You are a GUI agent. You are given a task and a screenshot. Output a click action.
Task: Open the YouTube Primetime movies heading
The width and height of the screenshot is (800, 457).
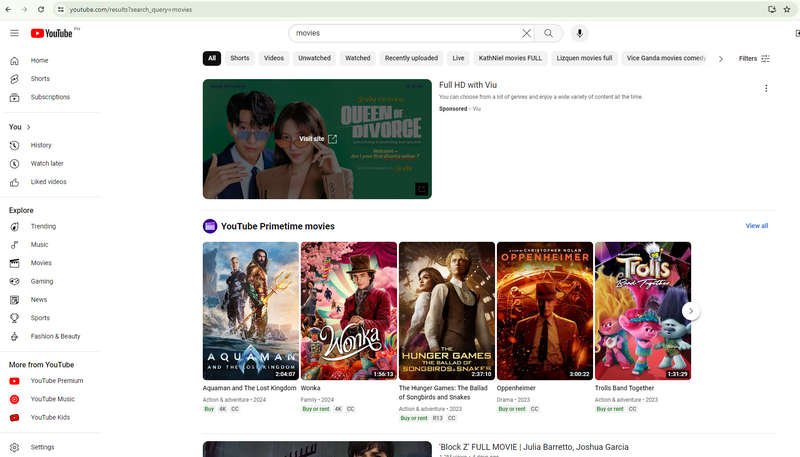pyautogui.click(x=278, y=226)
